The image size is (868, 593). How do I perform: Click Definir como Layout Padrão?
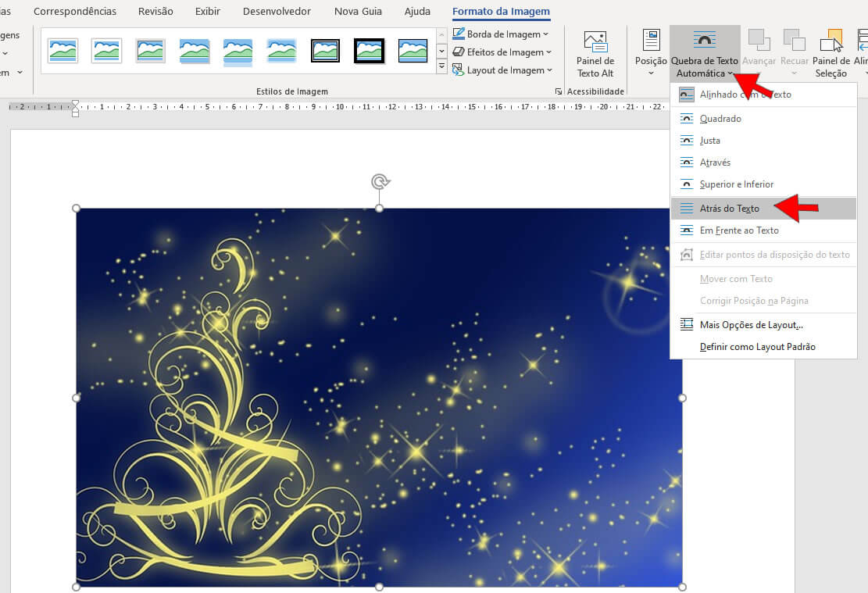pos(763,347)
